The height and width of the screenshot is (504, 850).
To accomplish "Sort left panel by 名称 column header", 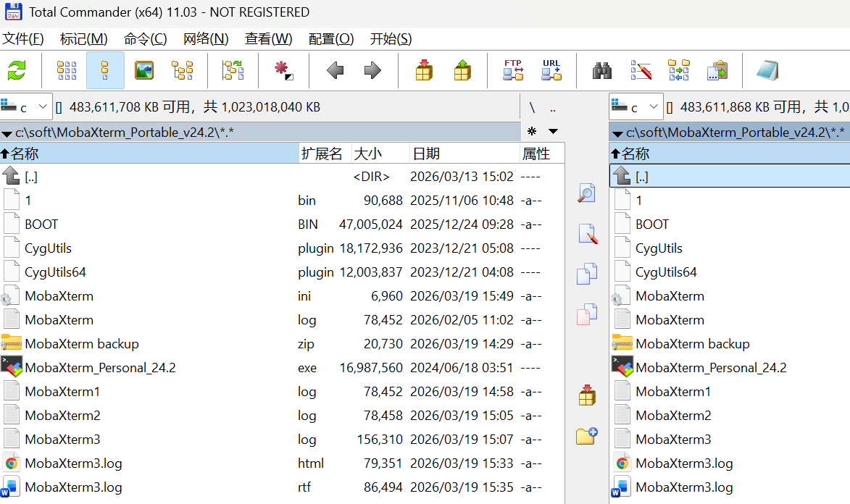I will pyautogui.click(x=149, y=154).
